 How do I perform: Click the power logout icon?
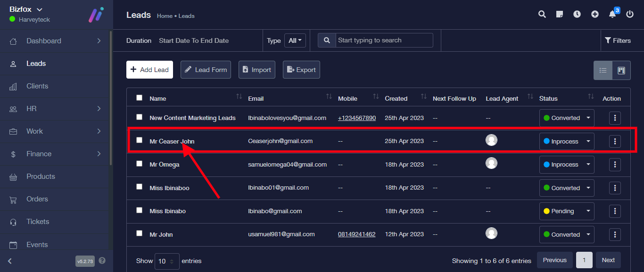click(630, 15)
